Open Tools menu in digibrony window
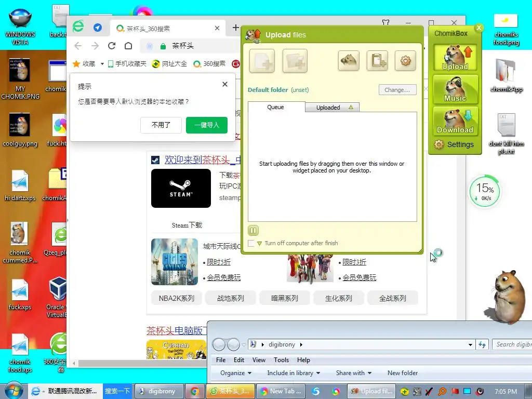 point(281,360)
